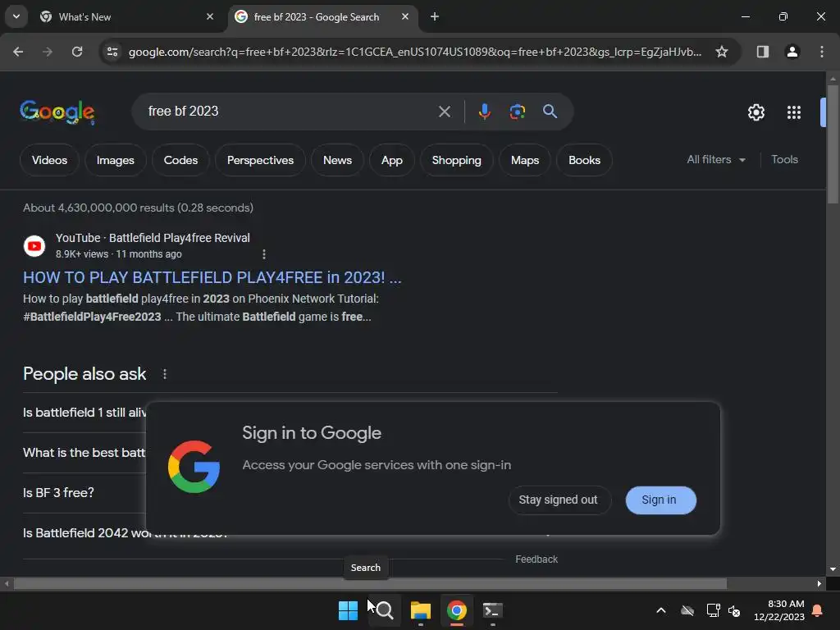The width and height of the screenshot is (840, 630).
Task: Start voice search with microphone icon
Action: coord(484,112)
